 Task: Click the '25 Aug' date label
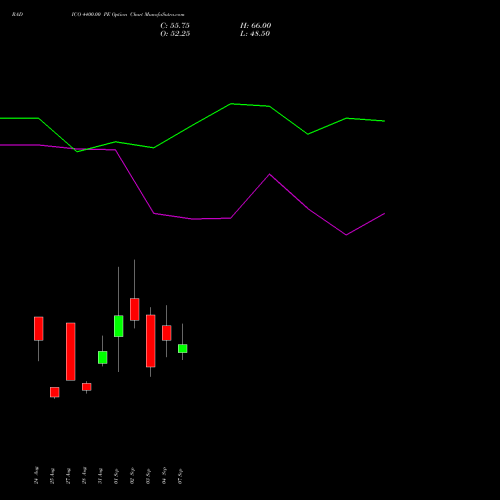[x=52, y=476]
